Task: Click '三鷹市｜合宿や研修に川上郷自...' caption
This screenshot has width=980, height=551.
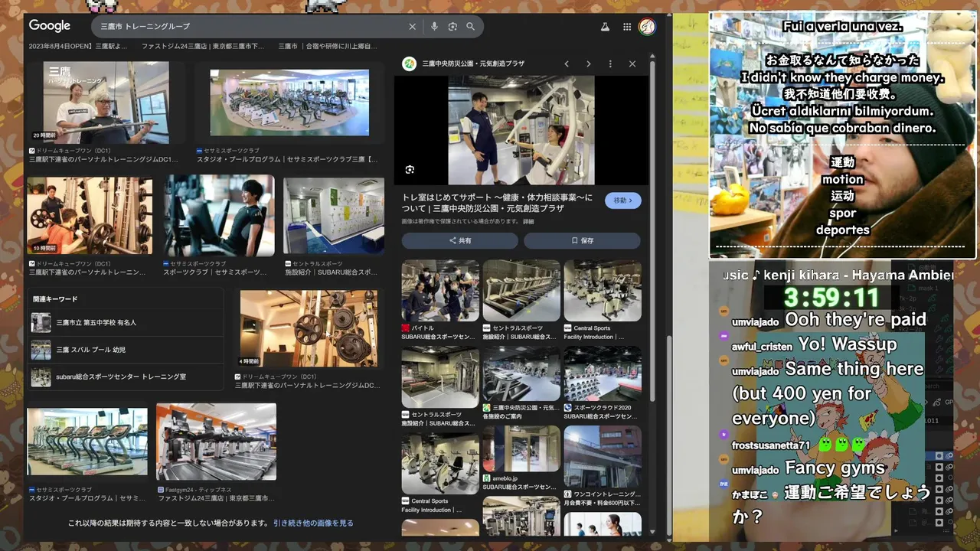Action: point(328,47)
